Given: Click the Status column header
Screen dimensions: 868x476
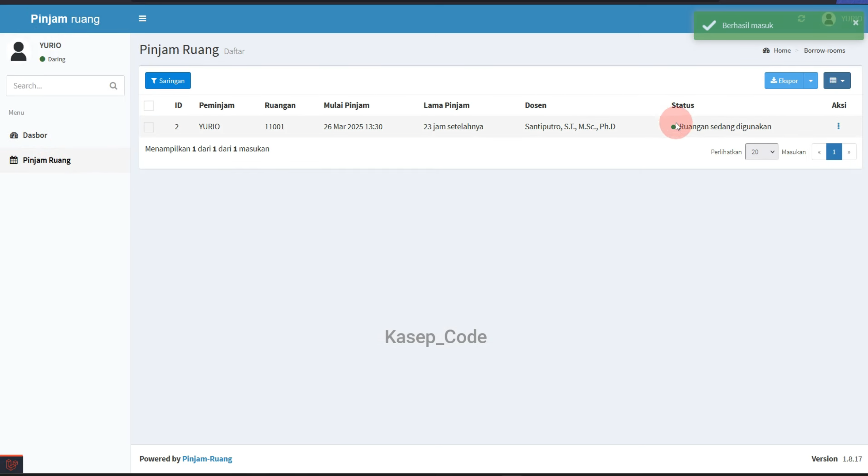Looking at the screenshot, I should pos(682,105).
